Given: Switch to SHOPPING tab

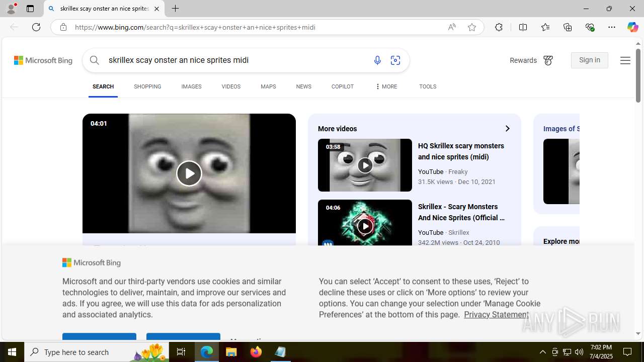Looking at the screenshot, I should click(x=147, y=87).
